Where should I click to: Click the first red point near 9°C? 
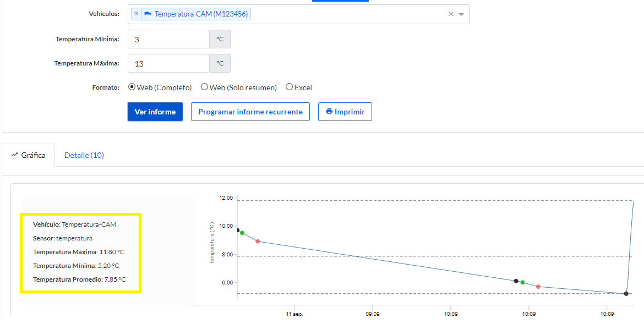(258, 241)
